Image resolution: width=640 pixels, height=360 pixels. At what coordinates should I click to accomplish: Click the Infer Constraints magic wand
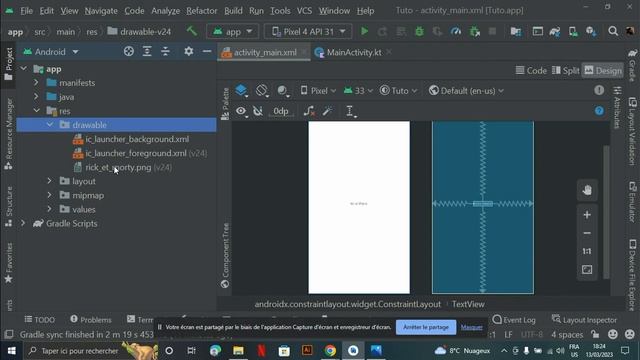point(327,111)
